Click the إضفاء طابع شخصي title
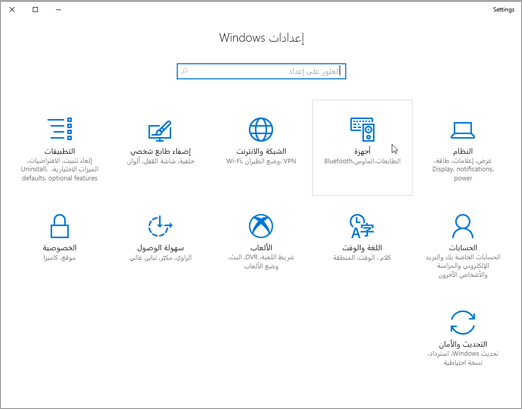 pyautogui.click(x=160, y=152)
